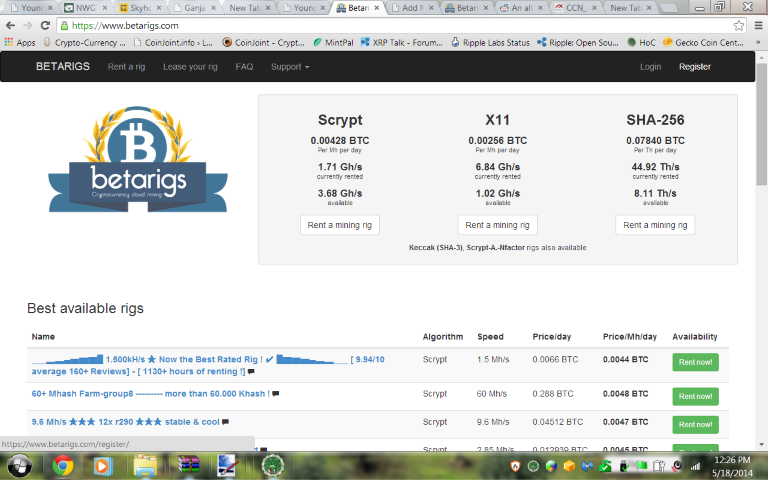Close the active Betarigs tab

[377, 8]
